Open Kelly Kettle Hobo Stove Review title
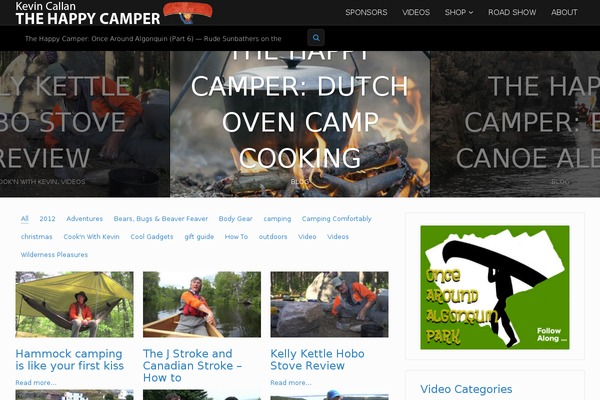This screenshot has width=600, height=400. point(317,359)
